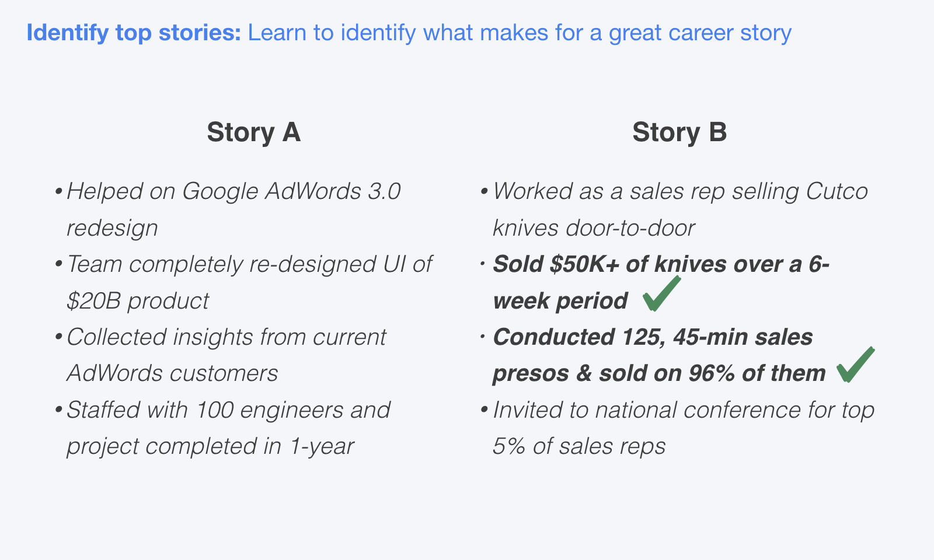Click the "Story B" heading
The height and width of the screenshot is (560, 934).
pos(679,132)
